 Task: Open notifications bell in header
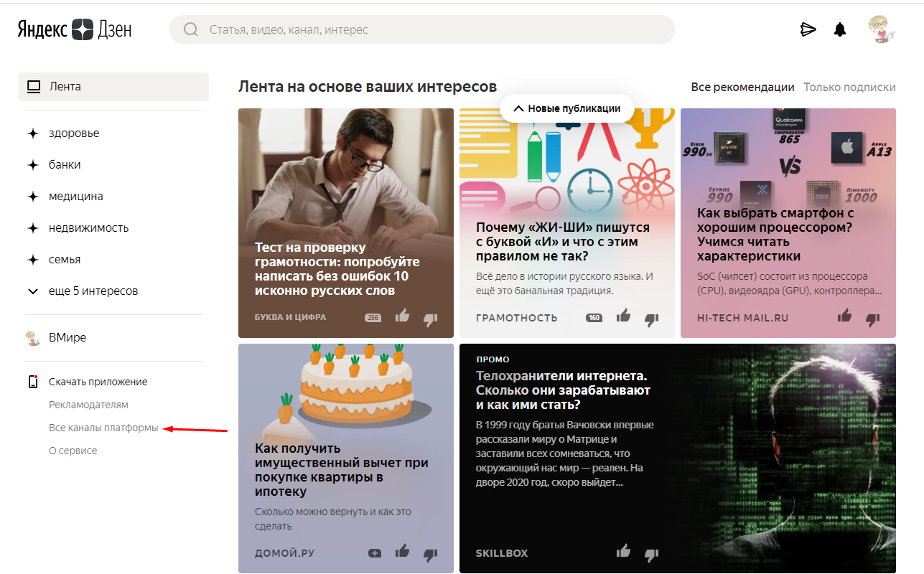[839, 29]
